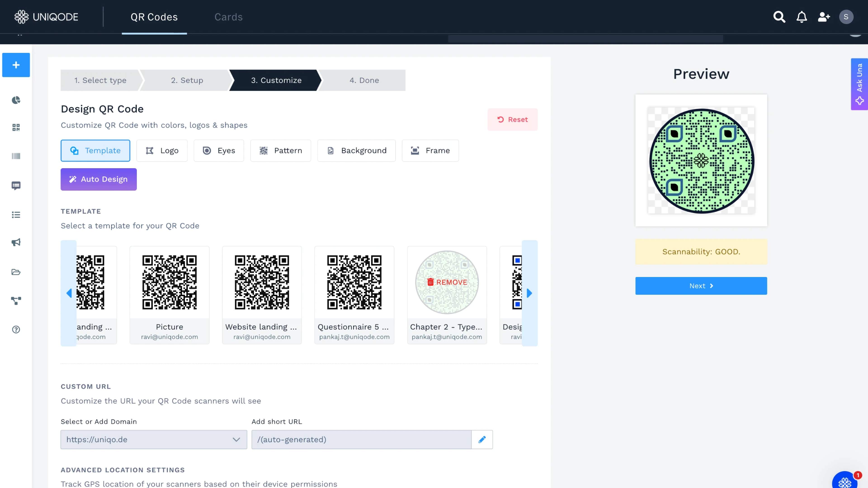Open barcode sidebar icon
Viewport: 868px width, 488px height.
(16, 156)
